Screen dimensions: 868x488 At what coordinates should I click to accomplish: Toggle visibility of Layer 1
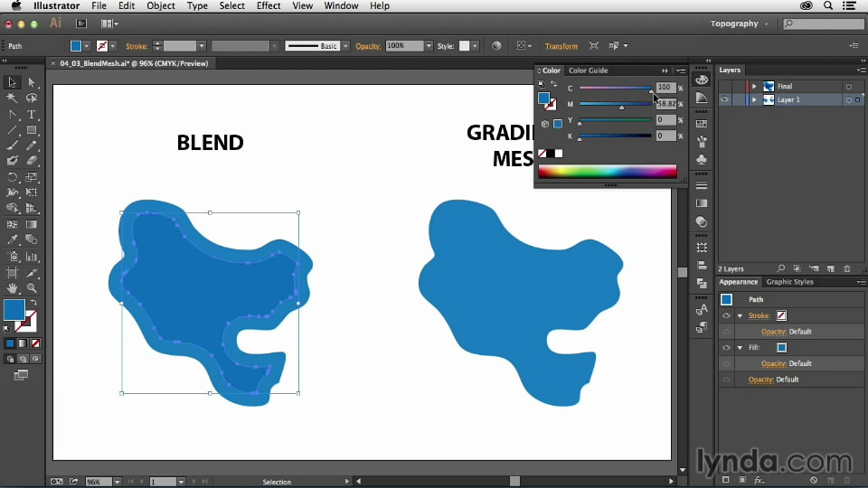pyautogui.click(x=724, y=99)
